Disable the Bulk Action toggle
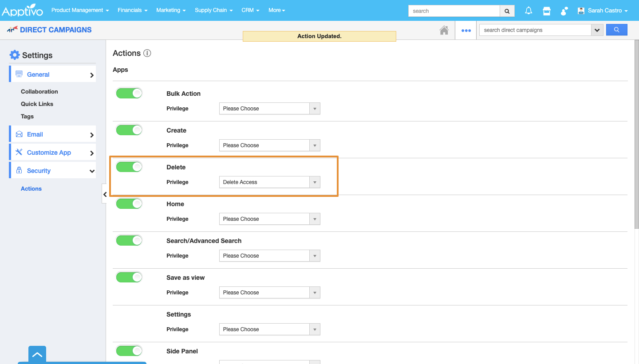Image resolution: width=639 pixels, height=364 pixels. coord(129,93)
